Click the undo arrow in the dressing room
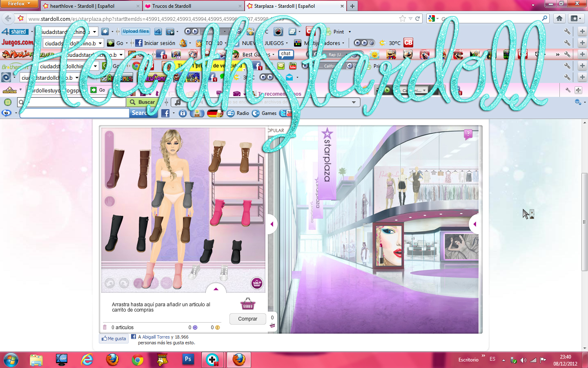Viewport: 588px width, 368px height. (x=109, y=283)
